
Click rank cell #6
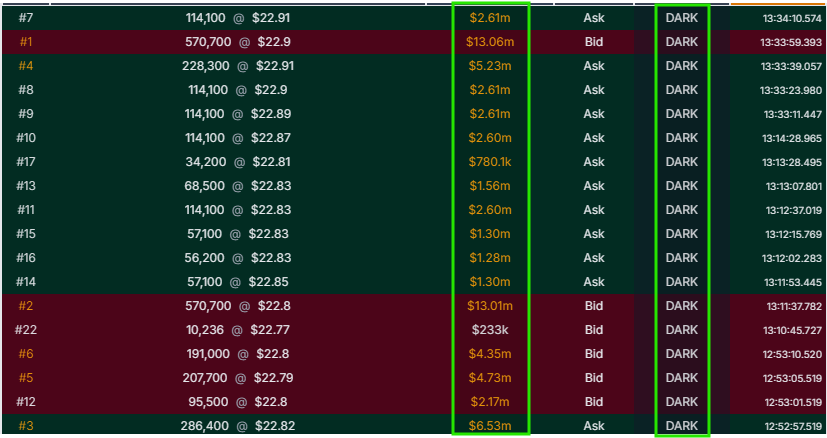click(26, 354)
